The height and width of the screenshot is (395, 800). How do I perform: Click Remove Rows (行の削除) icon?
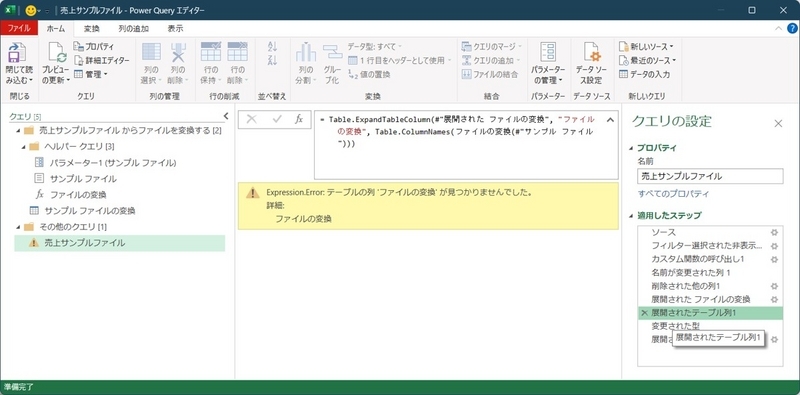pyautogui.click(x=237, y=52)
